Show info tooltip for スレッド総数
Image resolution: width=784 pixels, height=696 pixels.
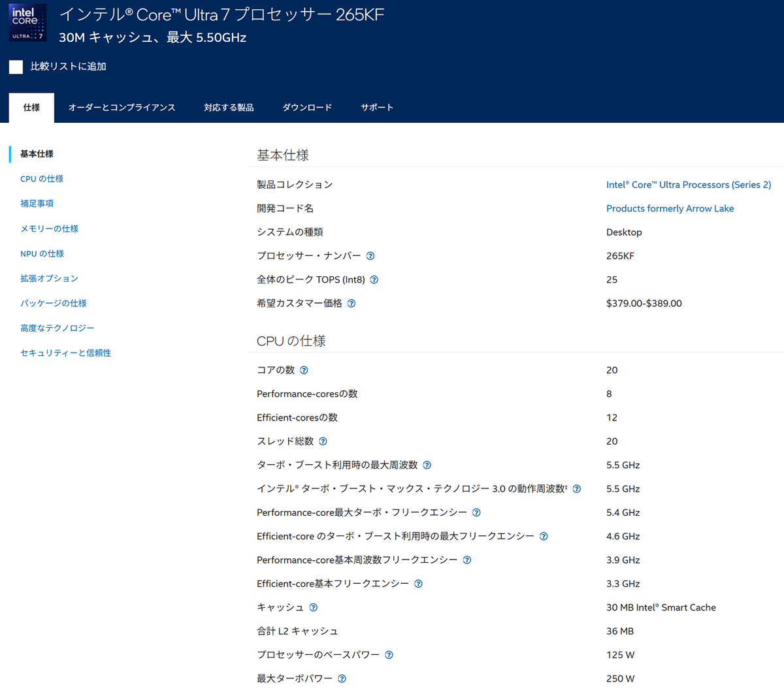[x=323, y=441]
